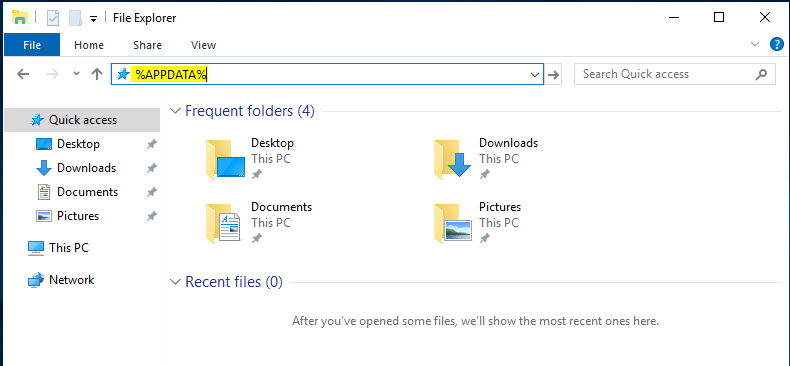
Task: Click the pin icon next to sidebar Documents
Action: click(151, 192)
